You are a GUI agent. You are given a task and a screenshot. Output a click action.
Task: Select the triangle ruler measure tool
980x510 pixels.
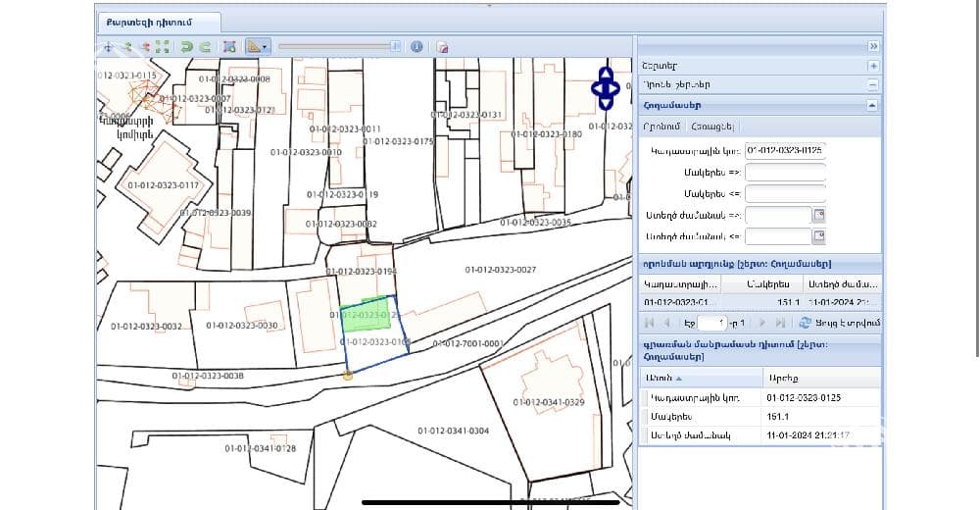click(254, 47)
